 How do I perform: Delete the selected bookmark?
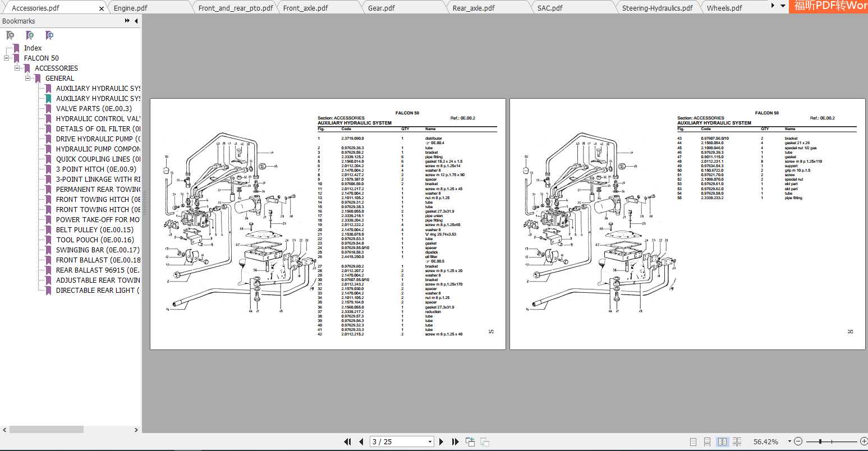pyautogui.click(x=10, y=35)
